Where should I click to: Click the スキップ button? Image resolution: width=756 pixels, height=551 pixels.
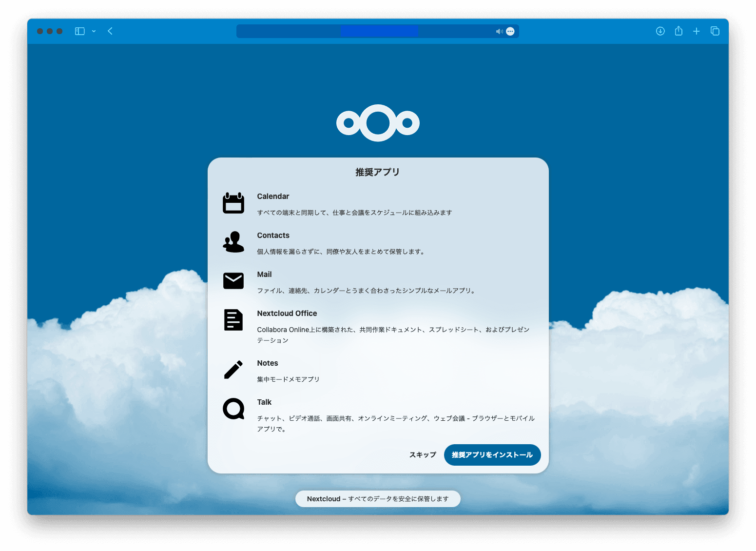click(422, 454)
